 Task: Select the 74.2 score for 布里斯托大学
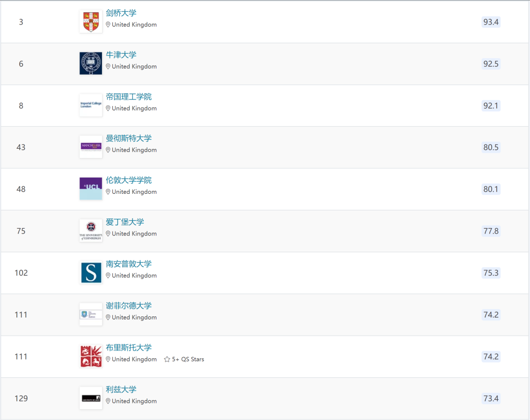click(491, 357)
